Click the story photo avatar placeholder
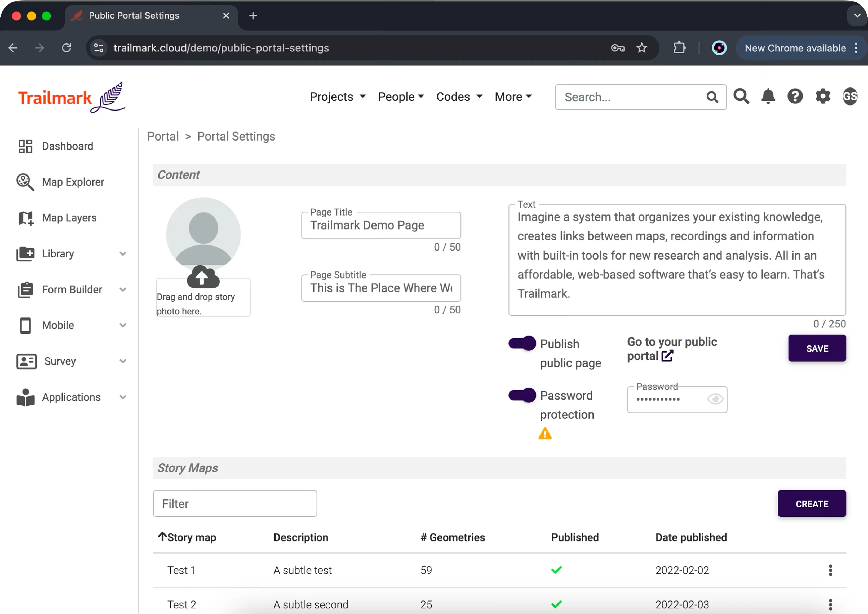 (x=203, y=235)
